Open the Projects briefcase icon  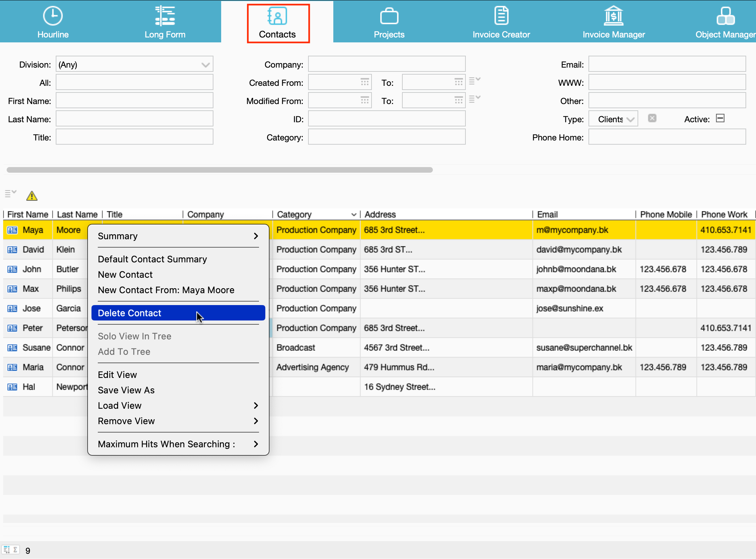tap(389, 16)
